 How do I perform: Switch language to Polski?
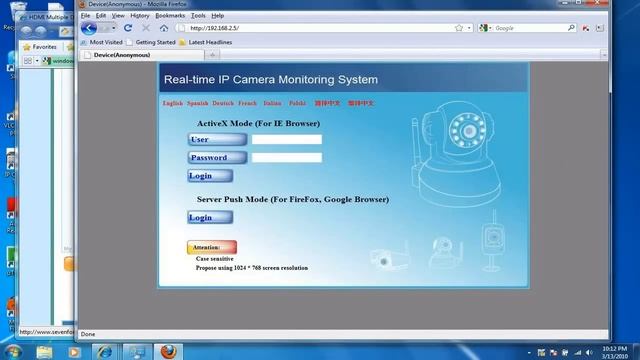click(x=297, y=103)
